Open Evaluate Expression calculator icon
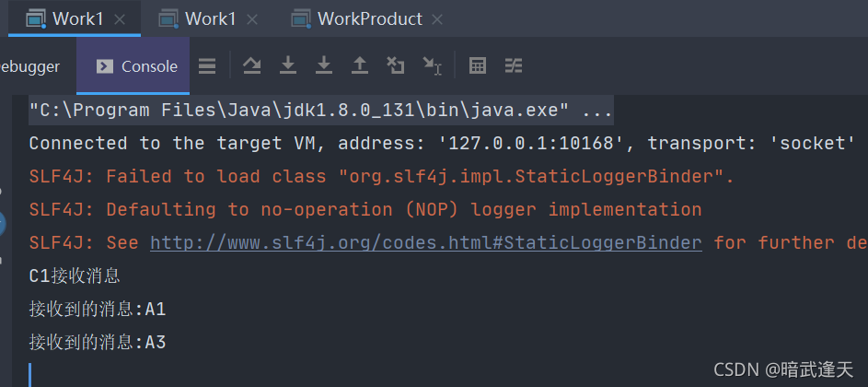 (x=477, y=66)
